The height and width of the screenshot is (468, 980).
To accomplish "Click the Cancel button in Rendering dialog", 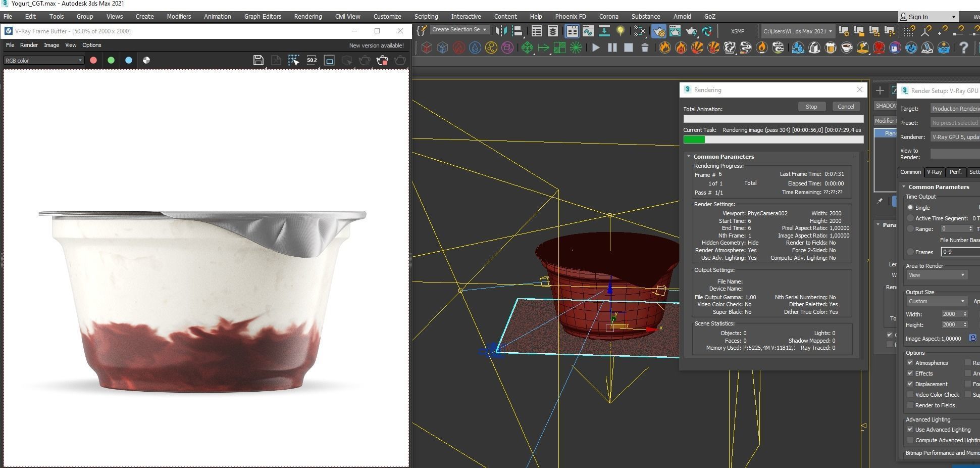I will tap(846, 107).
